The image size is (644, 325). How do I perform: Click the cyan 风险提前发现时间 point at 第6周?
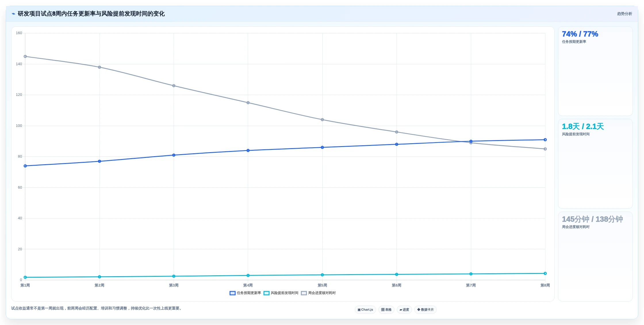click(397, 274)
